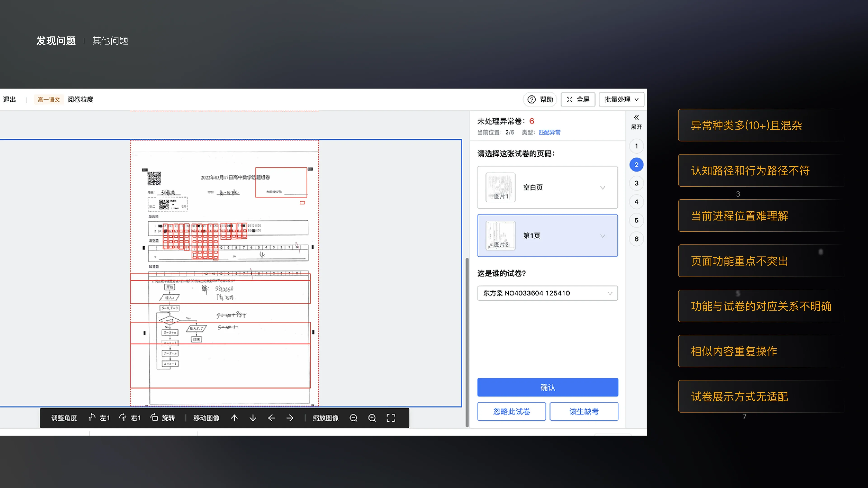The height and width of the screenshot is (488, 868).
Task: Enter 全屏 fullscreen mode
Action: point(578,99)
